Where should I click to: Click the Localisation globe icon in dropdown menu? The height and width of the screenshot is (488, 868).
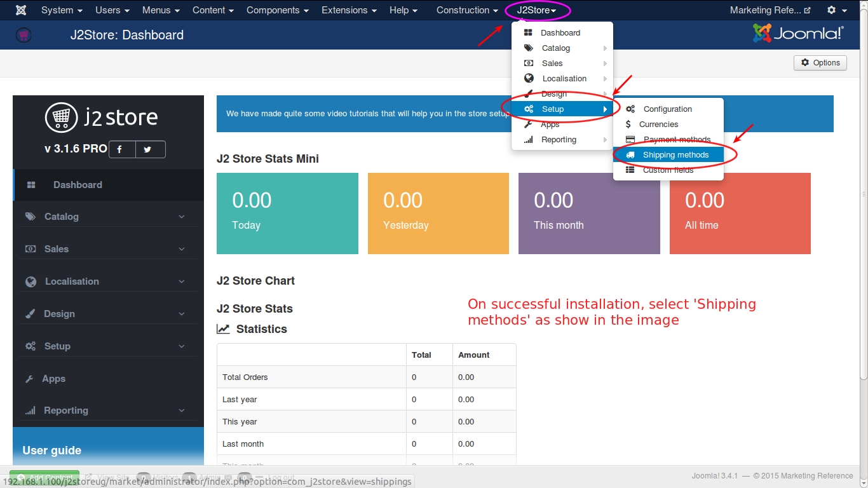click(x=529, y=79)
